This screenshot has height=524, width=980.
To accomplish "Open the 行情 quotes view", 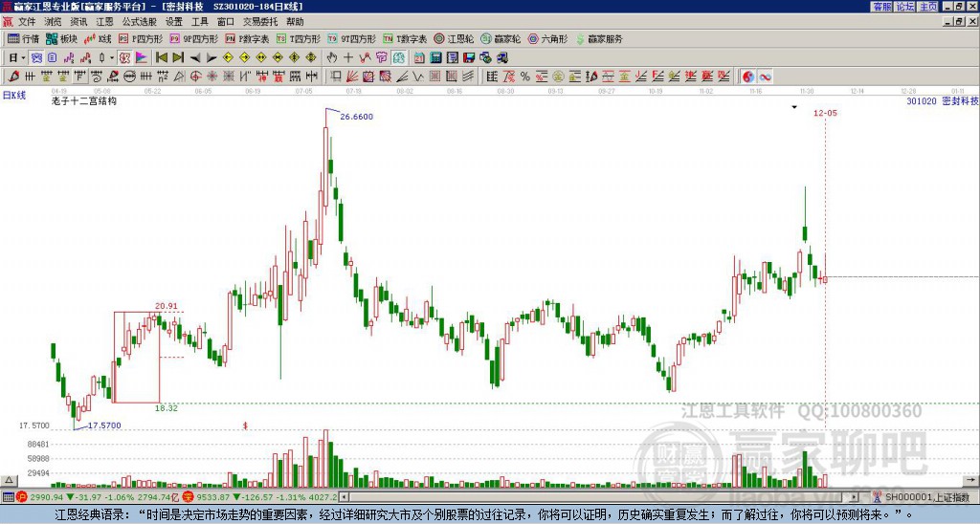I will point(23,38).
